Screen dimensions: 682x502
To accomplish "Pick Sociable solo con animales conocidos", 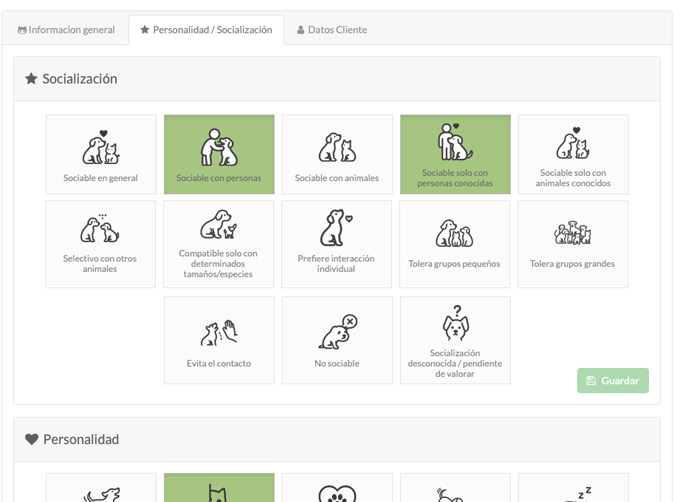I will click(x=573, y=154).
